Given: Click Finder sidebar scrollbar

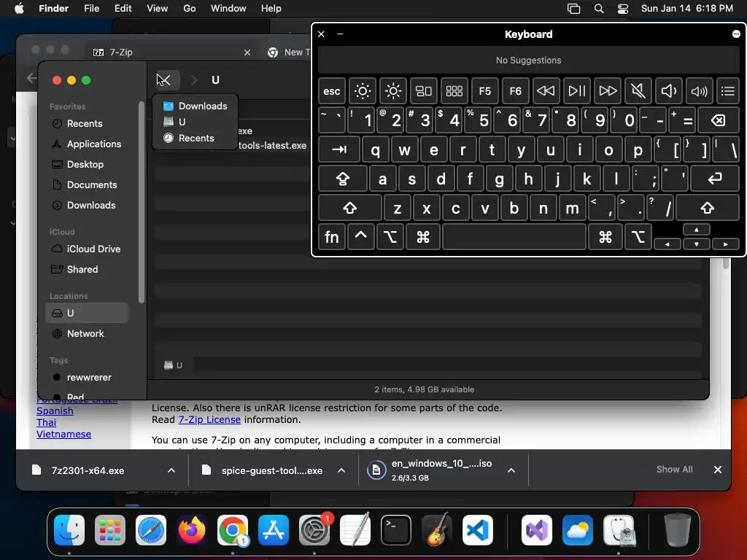Looking at the screenshot, I should click(142, 203).
